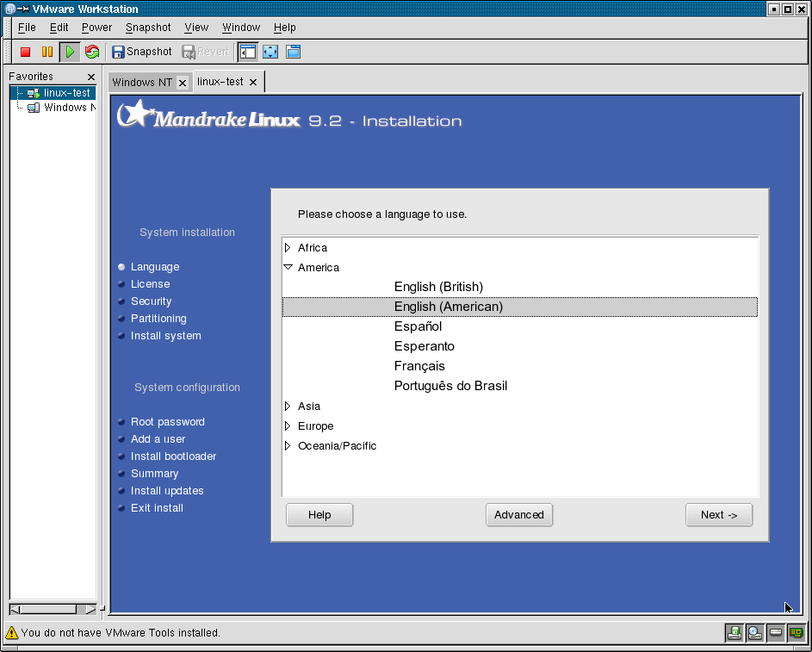Open the File menu

(27, 28)
